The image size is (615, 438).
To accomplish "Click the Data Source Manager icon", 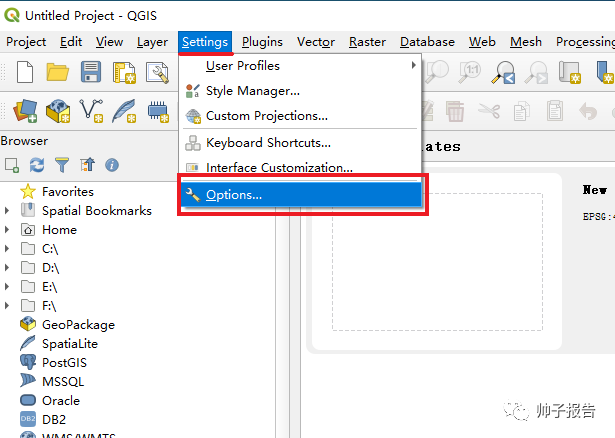I will click(25, 111).
